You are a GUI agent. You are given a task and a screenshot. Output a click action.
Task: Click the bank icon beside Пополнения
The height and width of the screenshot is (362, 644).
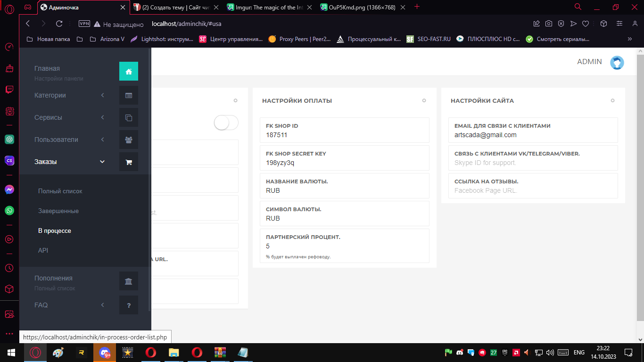pos(129,281)
